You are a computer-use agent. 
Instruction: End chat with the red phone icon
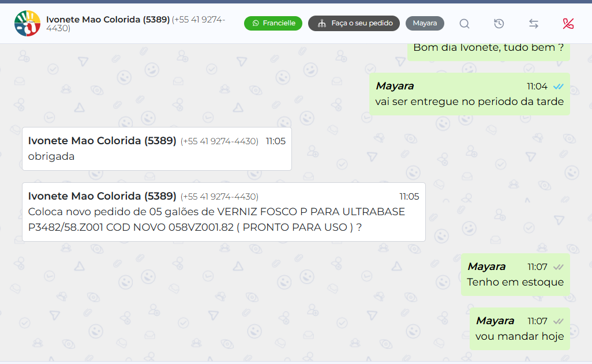[x=568, y=24]
